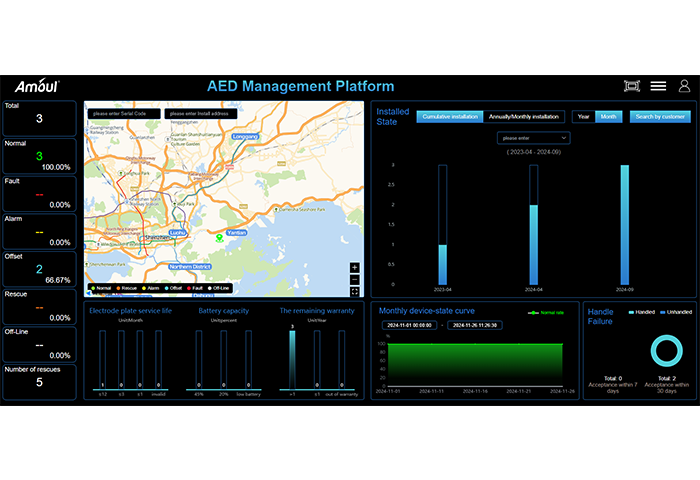Zoom in on the map

point(354,267)
